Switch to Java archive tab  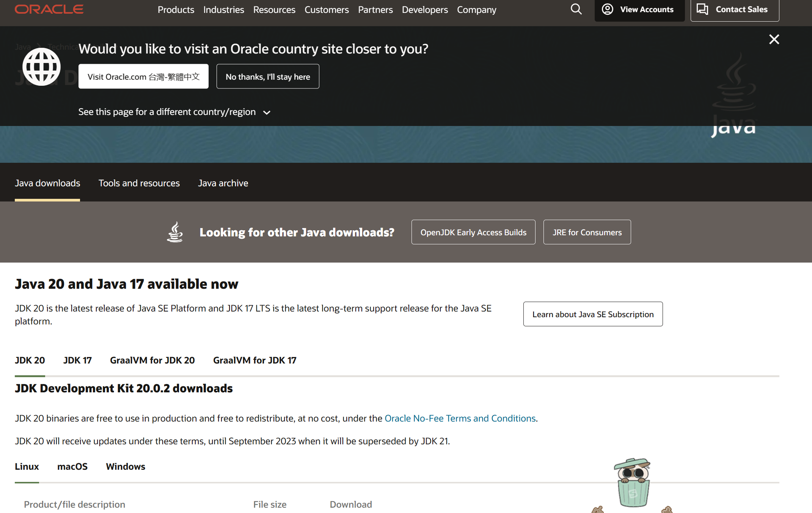pos(223,183)
